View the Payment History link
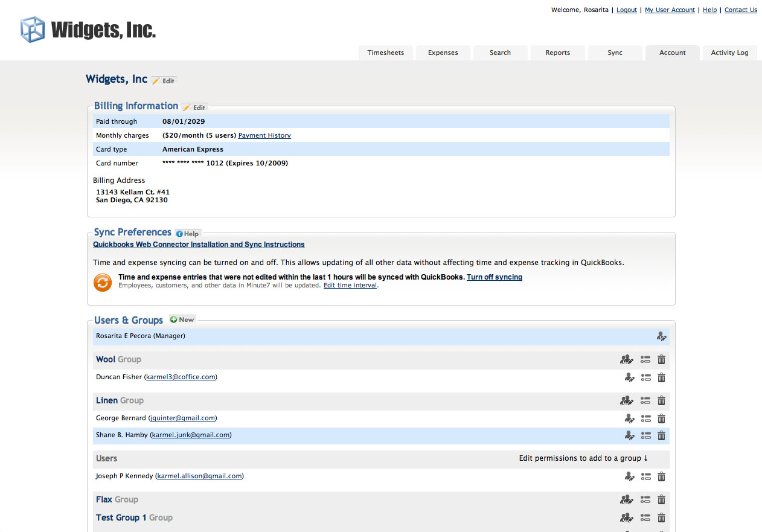The width and height of the screenshot is (762, 532). click(x=264, y=136)
